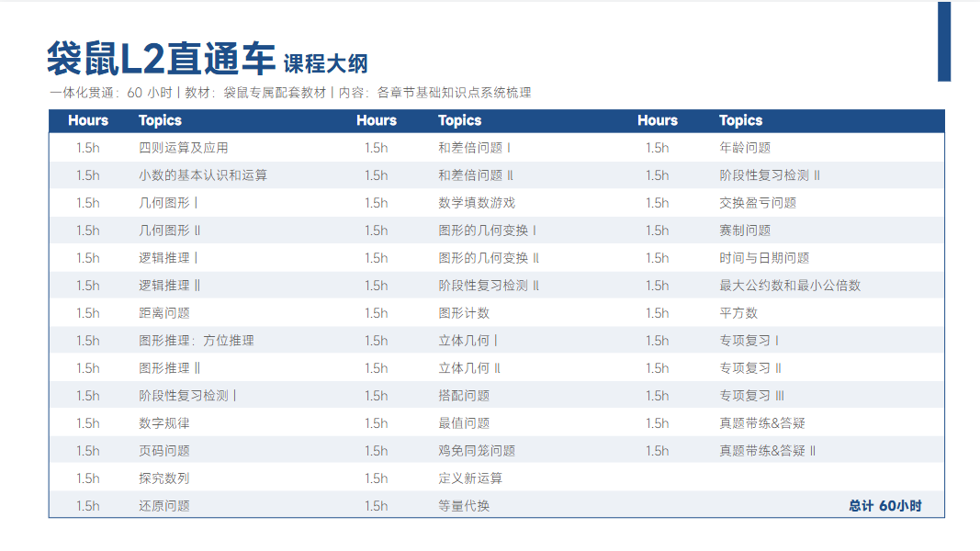This screenshot has width=980, height=551.
Task: Select the topic 阶段性复习检测 I
Action: [187, 396]
